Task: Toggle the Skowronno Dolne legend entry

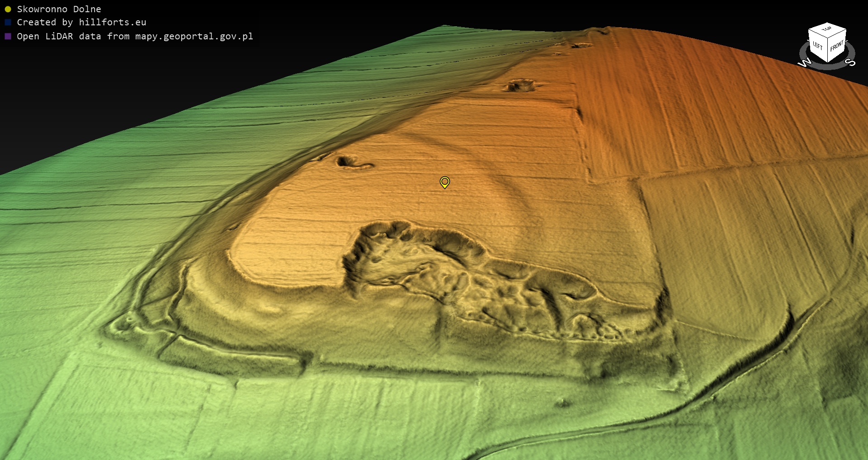Action: click(59, 9)
